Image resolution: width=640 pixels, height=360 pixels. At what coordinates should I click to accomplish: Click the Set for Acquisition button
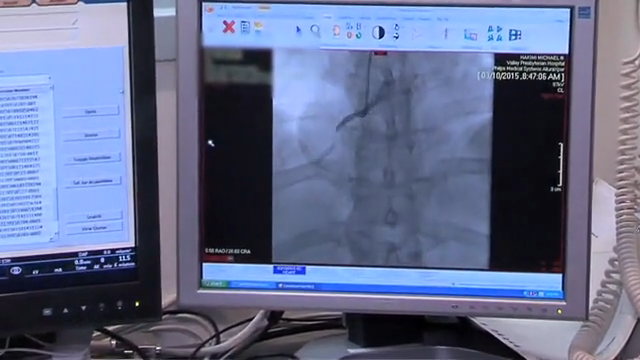pyautogui.click(x=93, y=181)
